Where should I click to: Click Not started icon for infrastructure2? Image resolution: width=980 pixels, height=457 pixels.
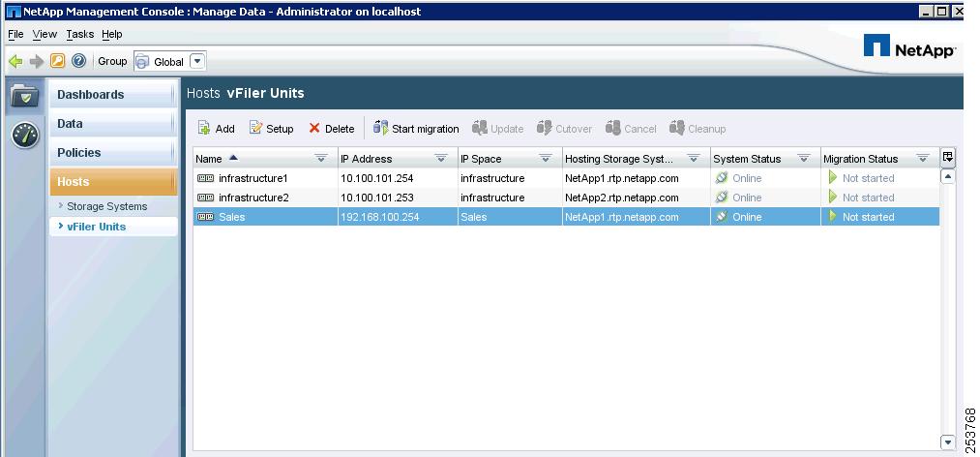click(833, 198)
